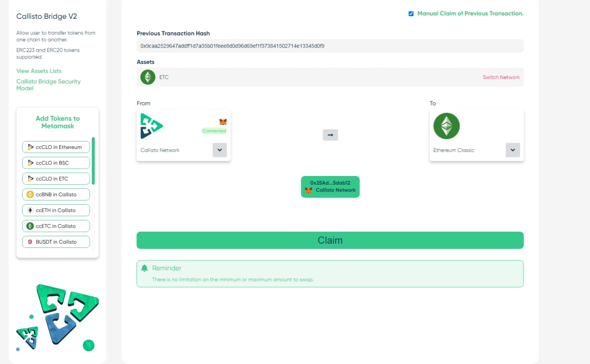This screenshot has height=364, width=590.
Task: Click the MetaMask fox icon on wallet button
Action: pos(309,190)
